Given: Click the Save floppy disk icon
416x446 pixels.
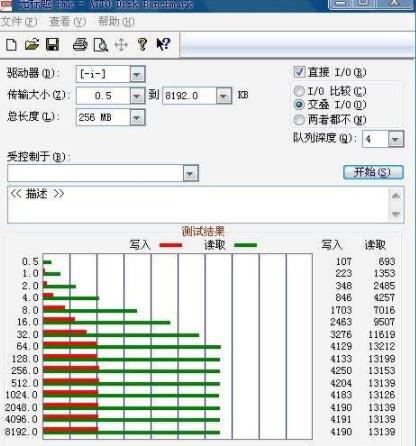Looking at the screenshot, I should point(52,44).
